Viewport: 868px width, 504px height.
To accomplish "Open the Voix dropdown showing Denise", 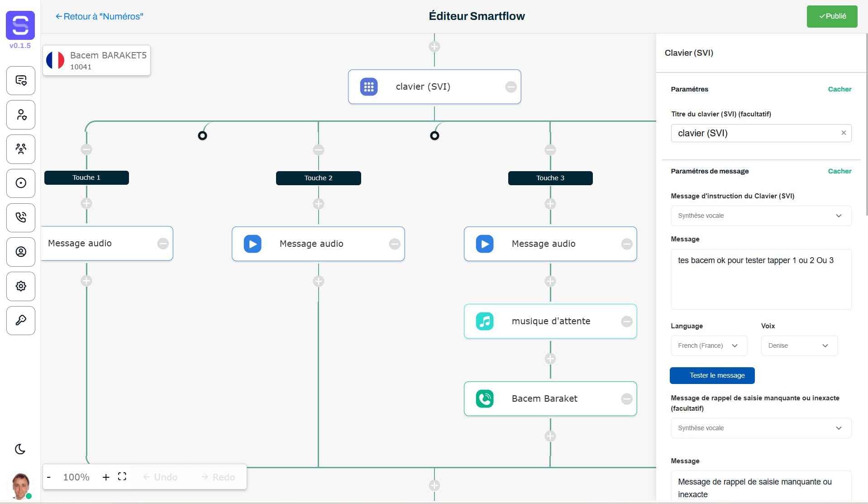I will point(798,346).
